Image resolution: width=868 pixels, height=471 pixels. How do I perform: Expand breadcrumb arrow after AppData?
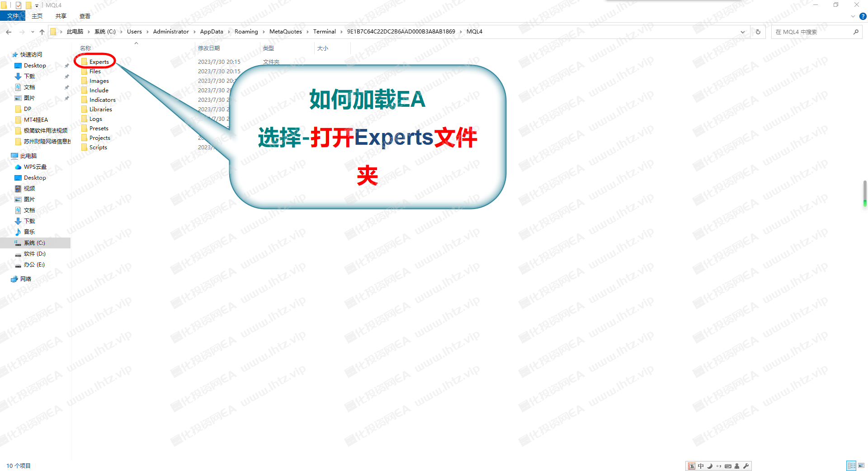[x=229, y=32]
